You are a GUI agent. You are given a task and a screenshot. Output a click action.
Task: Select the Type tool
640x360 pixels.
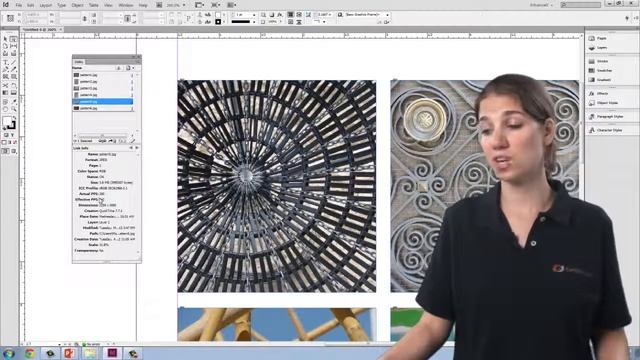(x=5, y=62)
